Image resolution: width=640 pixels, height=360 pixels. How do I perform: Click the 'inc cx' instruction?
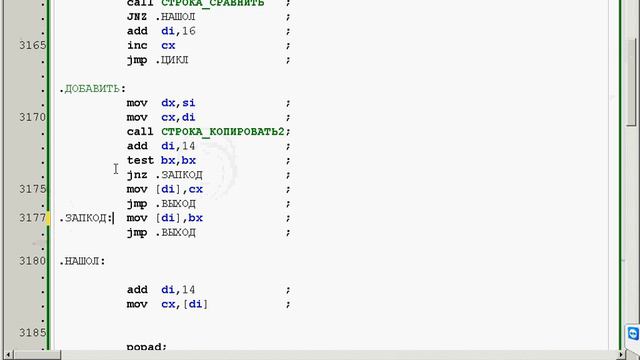pos(151,45)
